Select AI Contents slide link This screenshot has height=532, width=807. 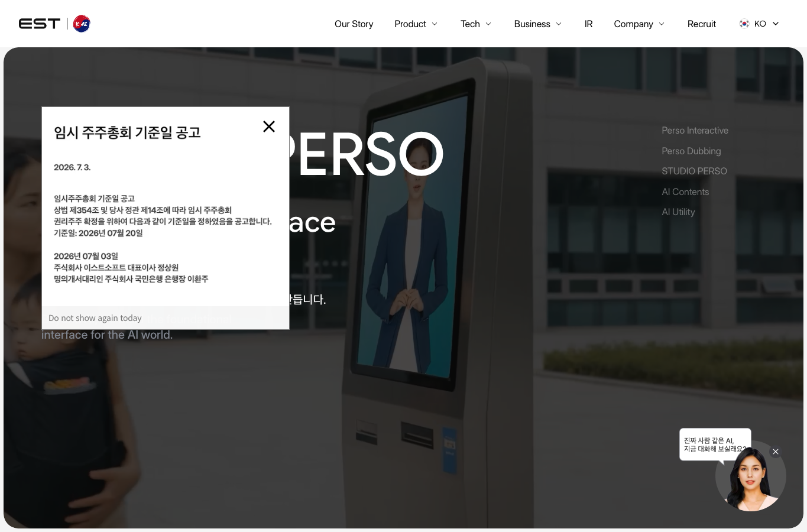pos(685,192)
